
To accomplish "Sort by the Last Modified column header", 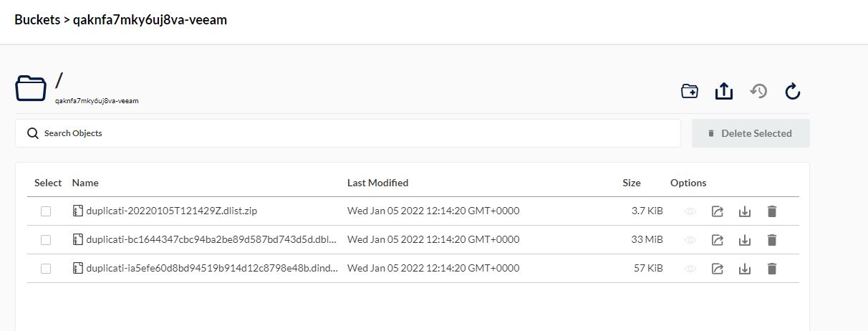I will pyautogui.click(x=377, y=183).
